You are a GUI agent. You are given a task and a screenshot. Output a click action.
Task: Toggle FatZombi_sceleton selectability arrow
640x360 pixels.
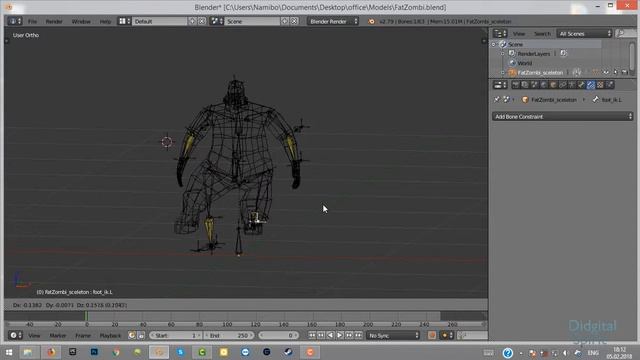click(616, 72)
